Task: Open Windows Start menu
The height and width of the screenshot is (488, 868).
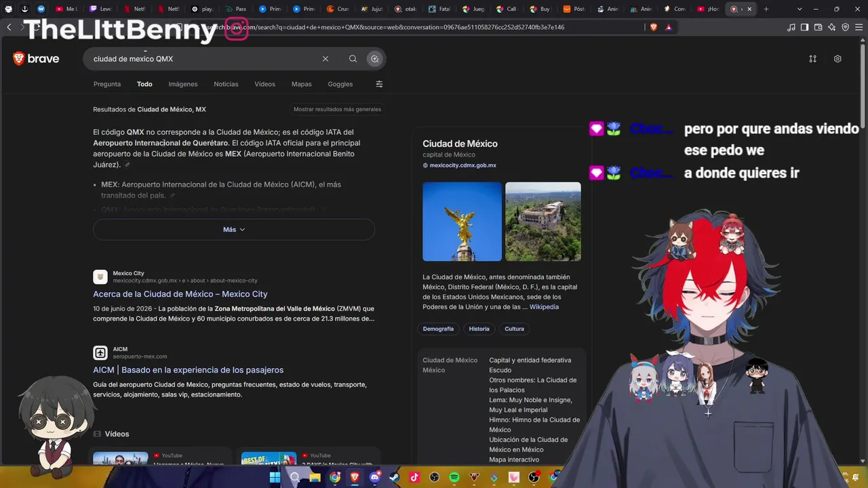Action: pyautogui.click(x=275, y=477)
